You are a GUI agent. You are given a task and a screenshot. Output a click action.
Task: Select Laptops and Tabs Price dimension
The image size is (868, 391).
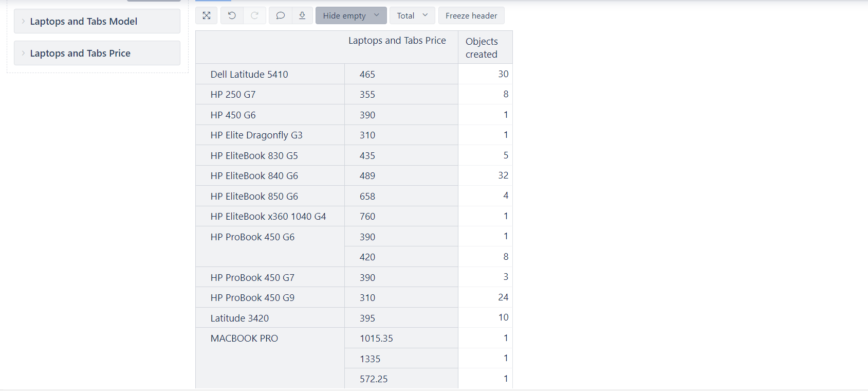tap(97, 53)
